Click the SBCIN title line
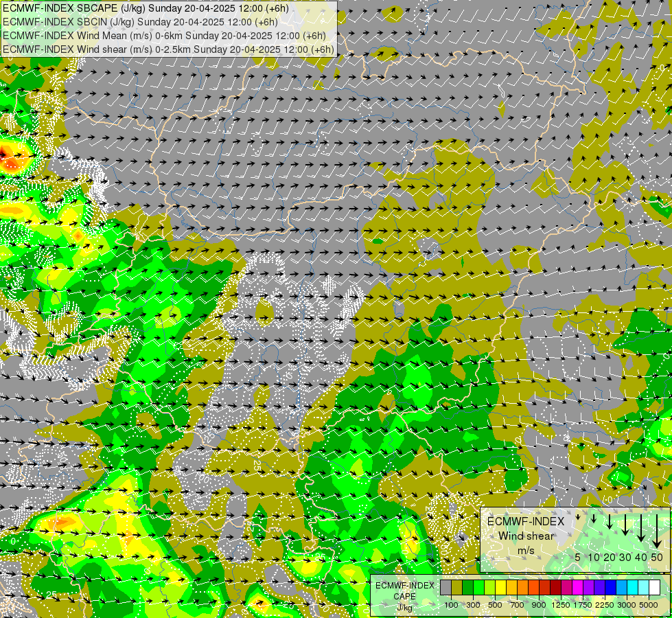 tap(140, 22)
